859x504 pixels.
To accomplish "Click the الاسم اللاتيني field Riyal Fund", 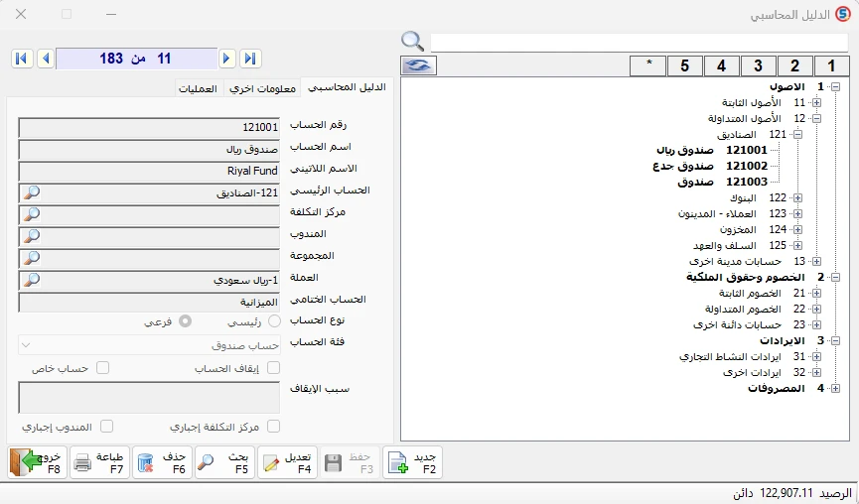I will (x=149, y=171).
